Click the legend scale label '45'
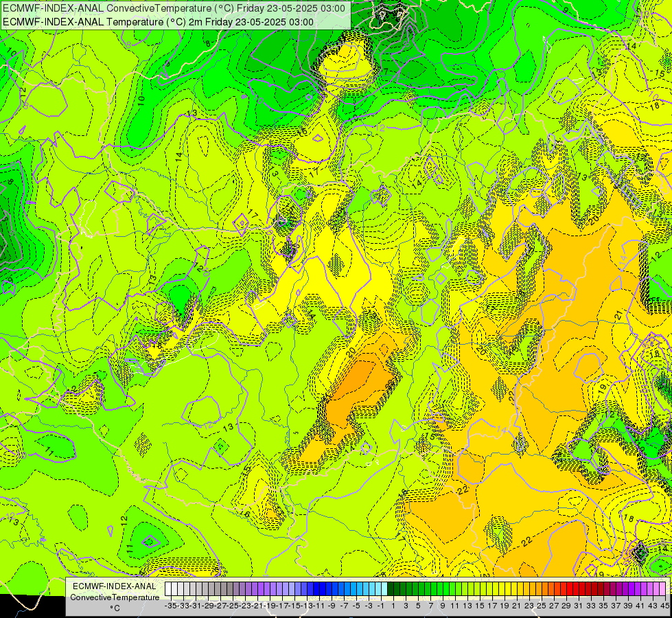Screen dimensions: 672x618 coord(664,606)
